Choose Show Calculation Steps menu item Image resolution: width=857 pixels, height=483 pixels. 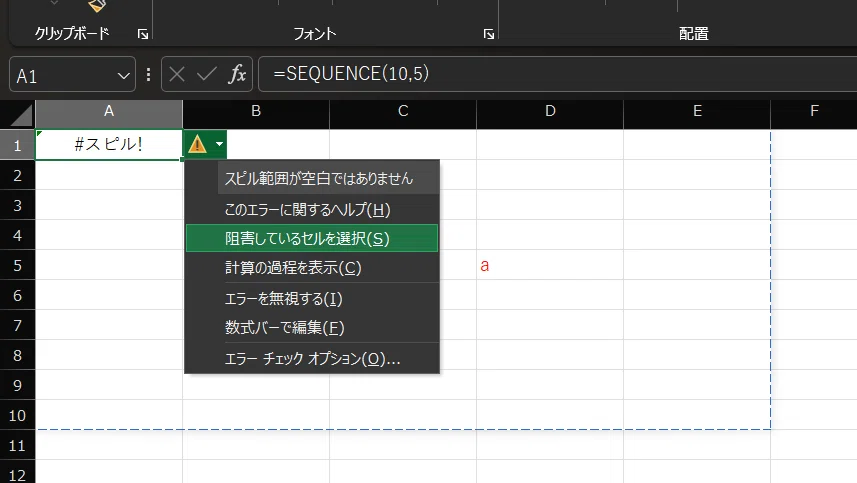point(312,267)
